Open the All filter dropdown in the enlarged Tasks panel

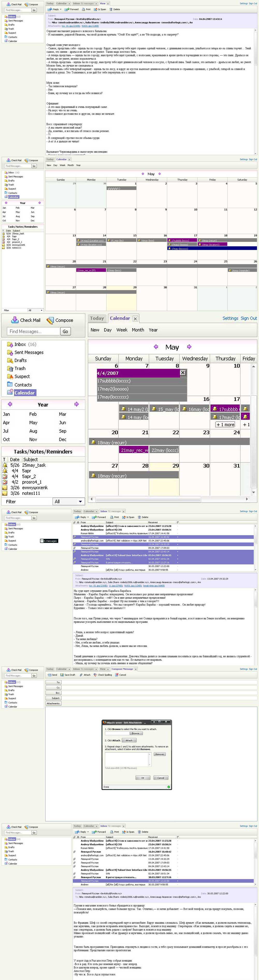(x=68, y=501)
